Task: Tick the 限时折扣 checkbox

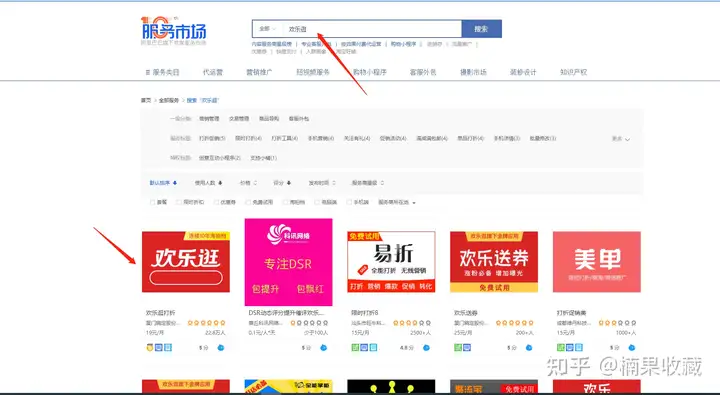Action: pos(179,203)
